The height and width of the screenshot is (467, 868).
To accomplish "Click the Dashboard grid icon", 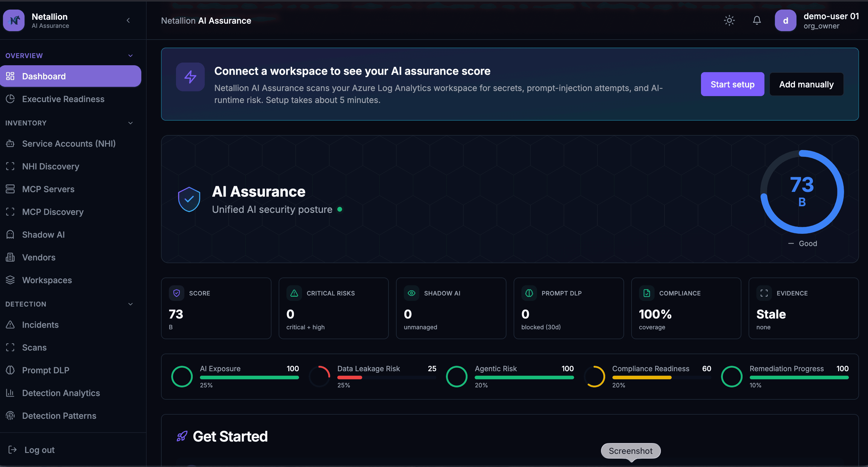I will pyautogui.click(x=10, y=76).
